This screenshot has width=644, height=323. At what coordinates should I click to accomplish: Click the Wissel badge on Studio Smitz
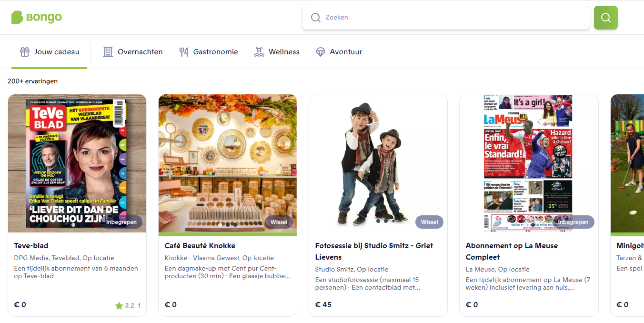430,222
